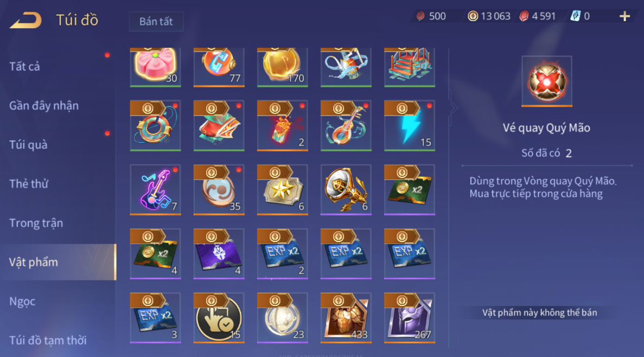Choose the purple rose card item

(x=219, y=254)
